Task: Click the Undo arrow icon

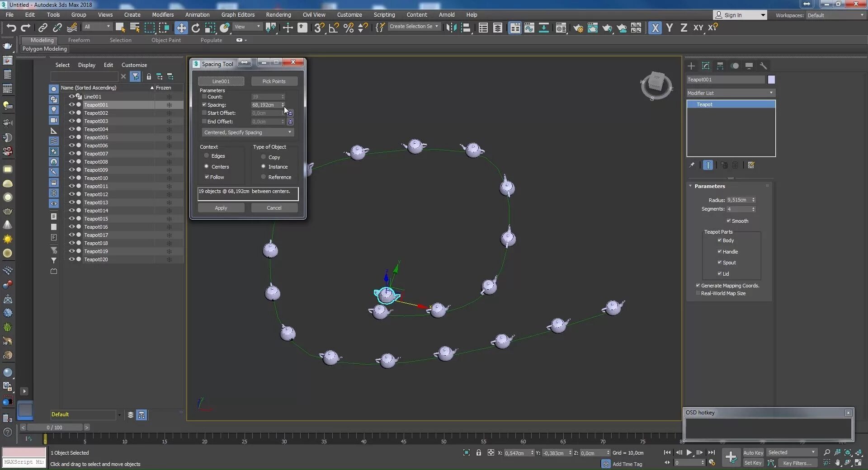Action: [x=11, y=28]
